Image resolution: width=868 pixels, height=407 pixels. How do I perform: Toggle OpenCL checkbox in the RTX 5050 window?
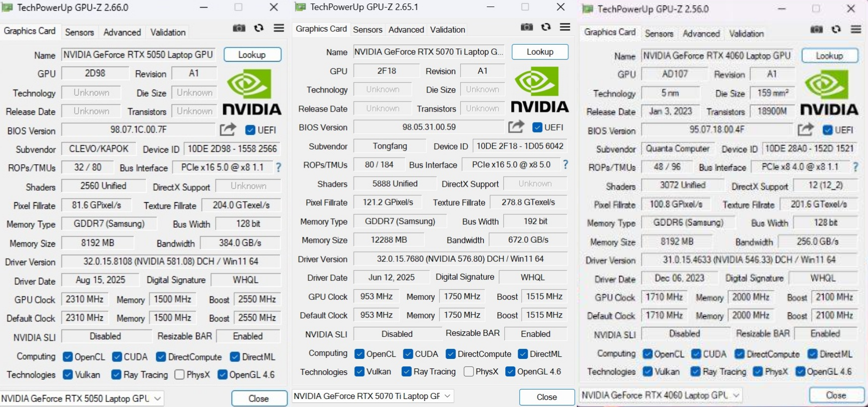(x=68, y=357)
